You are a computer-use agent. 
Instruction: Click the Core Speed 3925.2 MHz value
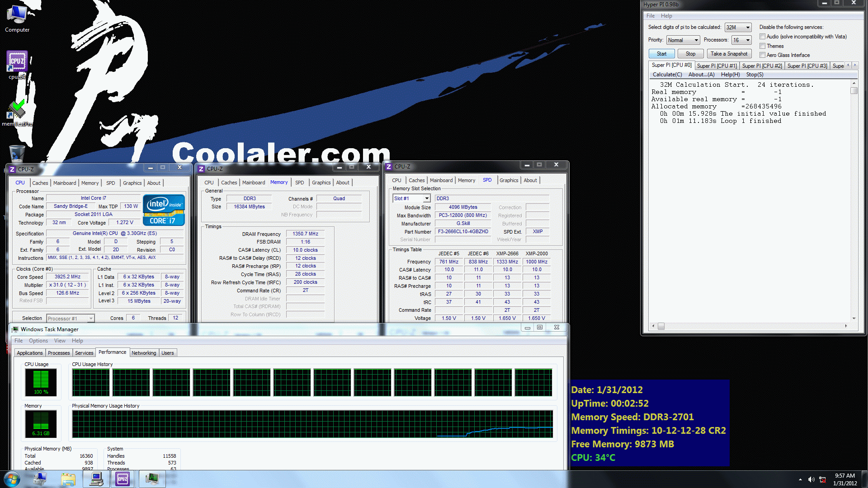[x=68, y=277]
